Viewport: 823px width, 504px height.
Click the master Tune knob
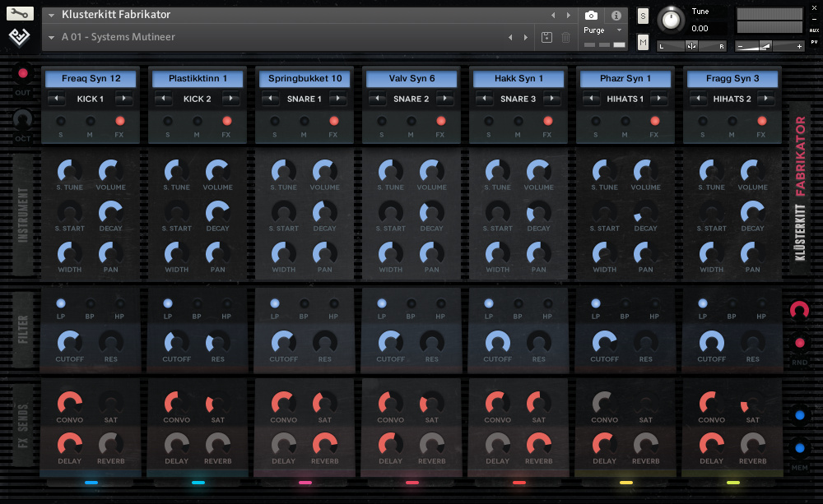tap(671, 20)
